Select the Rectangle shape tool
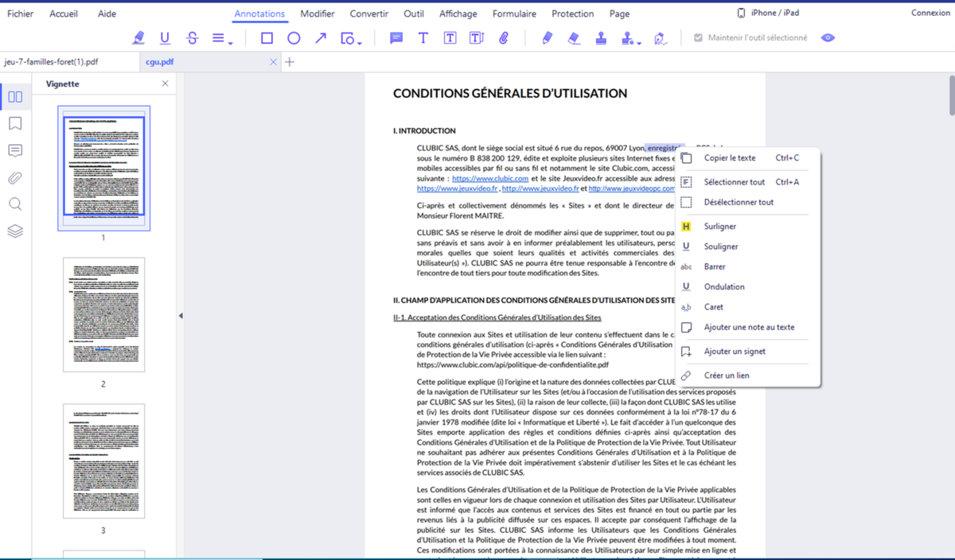 (267, 37)
